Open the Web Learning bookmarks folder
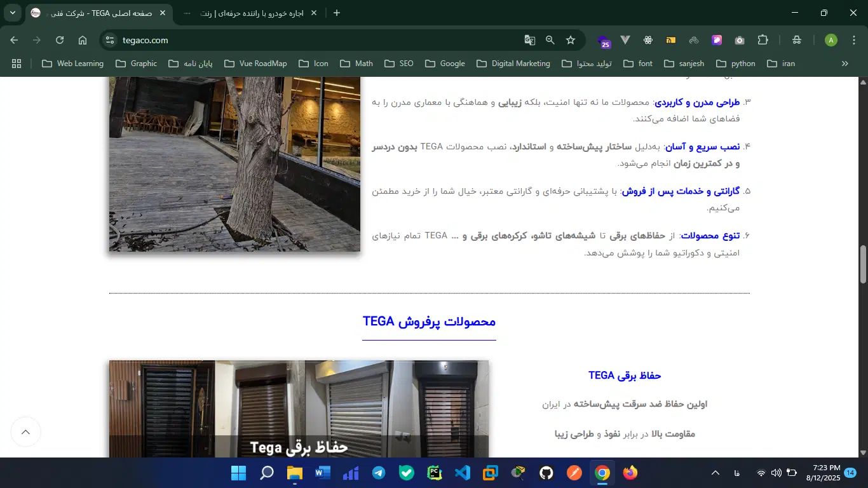Screen dimensions: 868x488 pyautogui.click(x=73, y=64)
